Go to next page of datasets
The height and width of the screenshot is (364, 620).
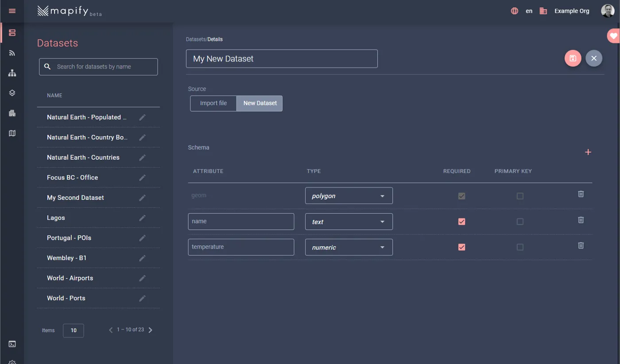point(151,330)
